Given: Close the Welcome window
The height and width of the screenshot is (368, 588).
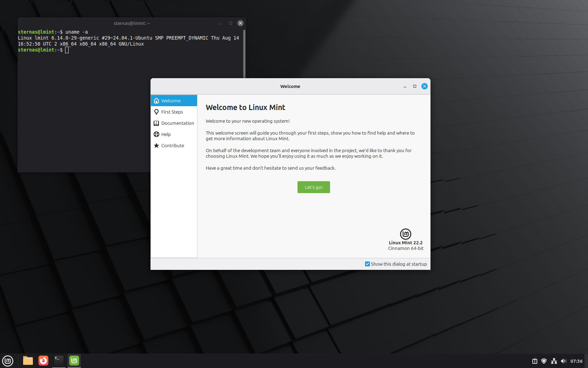Looking at the screenshot, I should coord(425,86).
